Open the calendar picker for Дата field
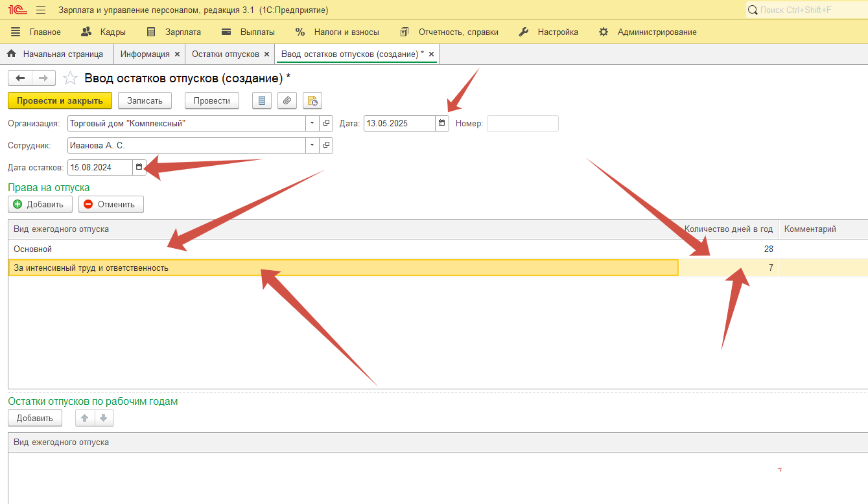Viewport: 868px width, 504px height. (442, 123)
